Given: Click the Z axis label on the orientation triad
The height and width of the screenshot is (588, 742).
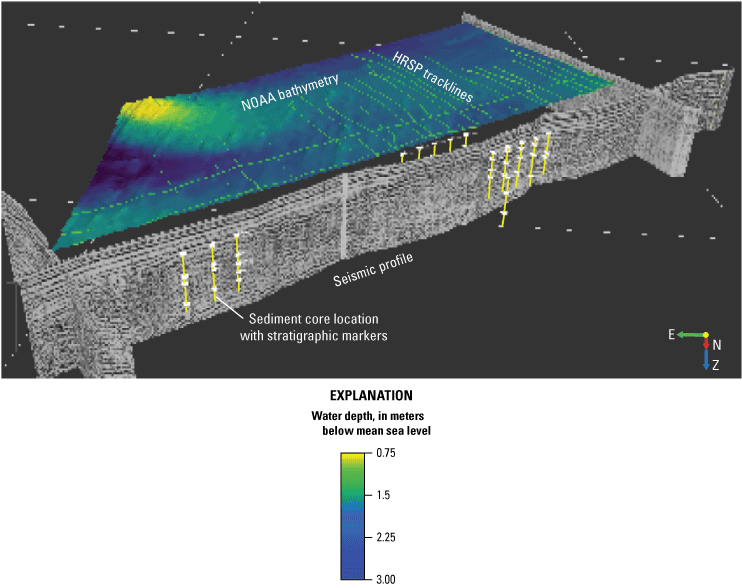Looking at the screenshot, I should (x=716, y=365).
